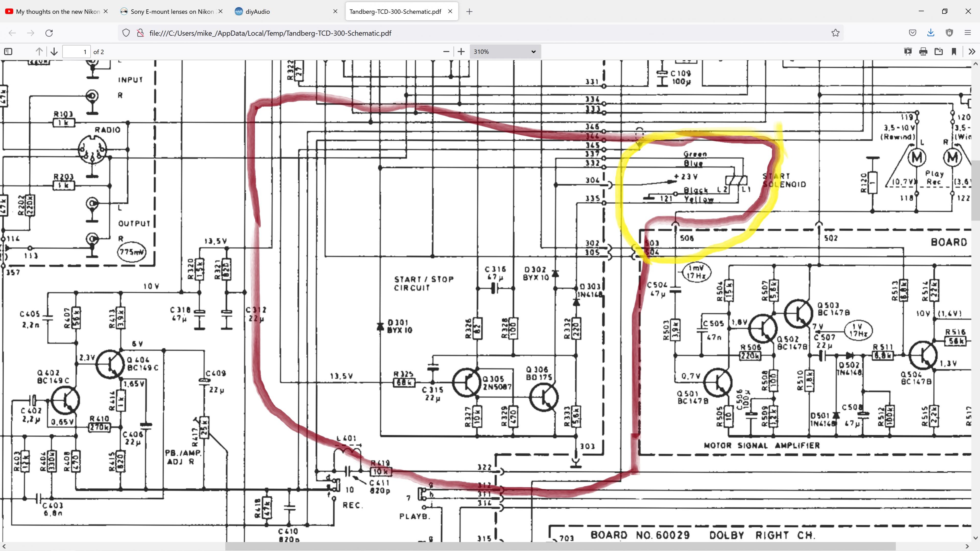
Task: Click scroll-up arrow on vertical scrollbar
Action: [x=976, y=64]
